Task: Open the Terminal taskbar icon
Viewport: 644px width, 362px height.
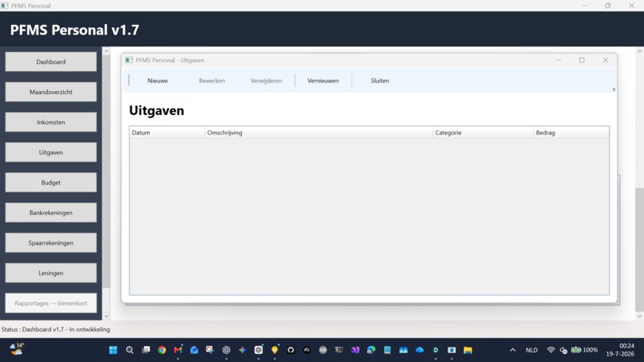Action: [x=339, y=350]
